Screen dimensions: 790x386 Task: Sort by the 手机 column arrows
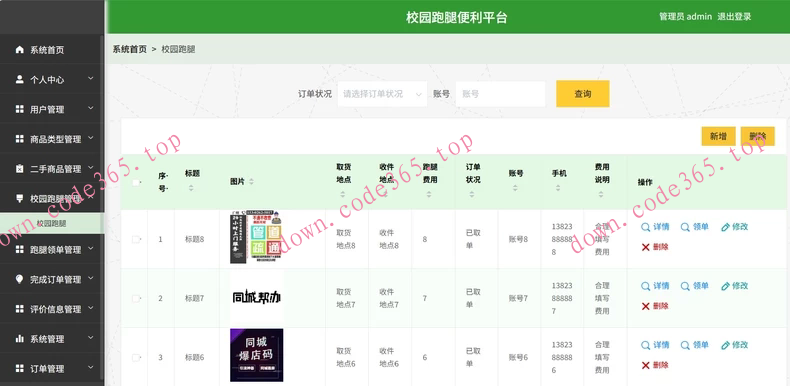(x=558, y=188)
